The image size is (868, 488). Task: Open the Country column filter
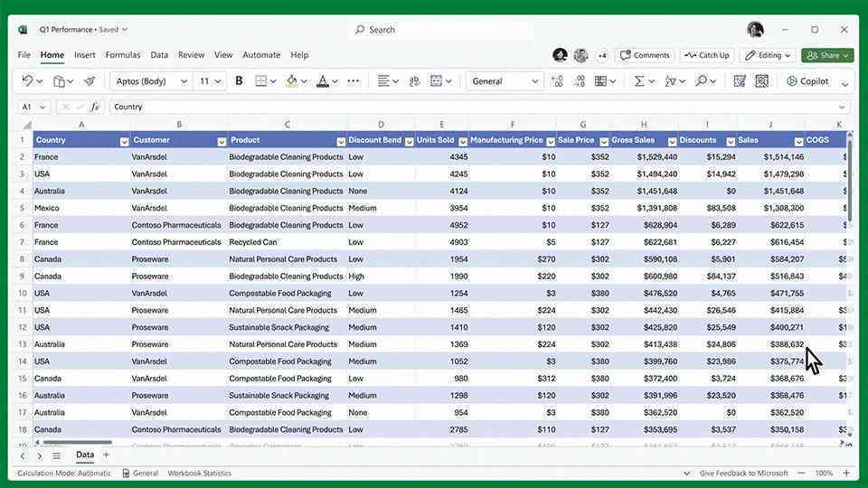pos(124,142)
